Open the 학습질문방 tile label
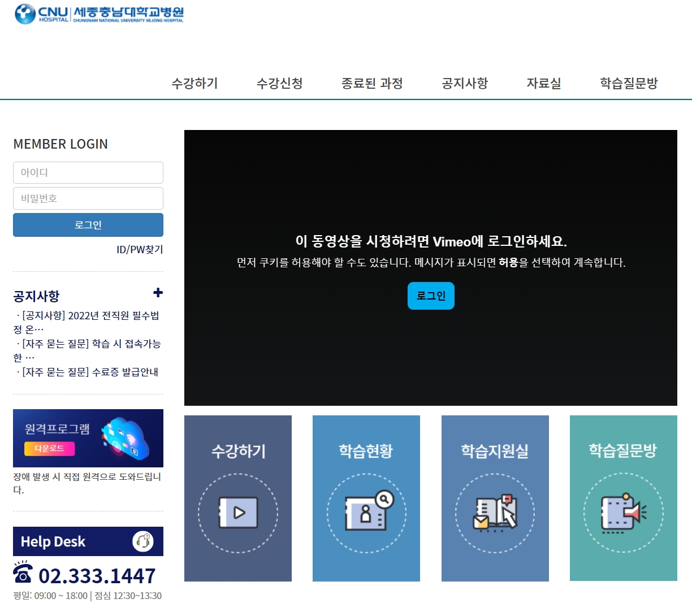Screen dimensions: 692x616 coord(623,451)
